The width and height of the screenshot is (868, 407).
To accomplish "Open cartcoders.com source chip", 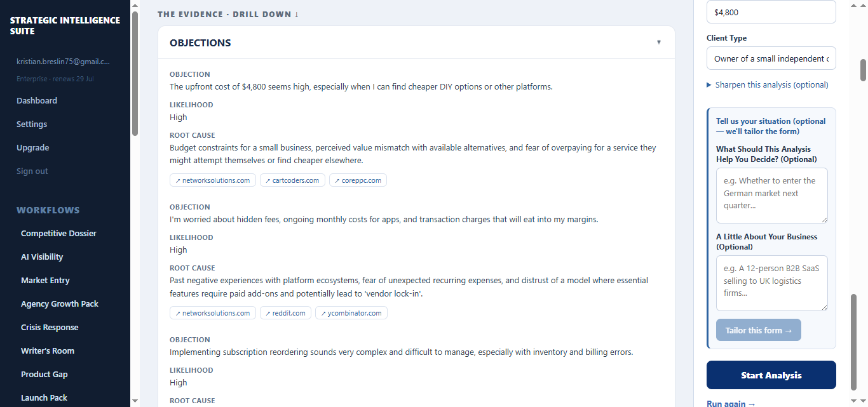I will [x=292, y=180].
